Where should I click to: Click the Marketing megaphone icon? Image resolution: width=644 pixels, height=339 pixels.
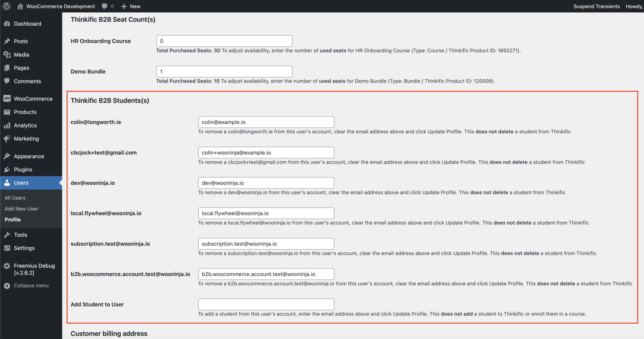tap(7, 139)
